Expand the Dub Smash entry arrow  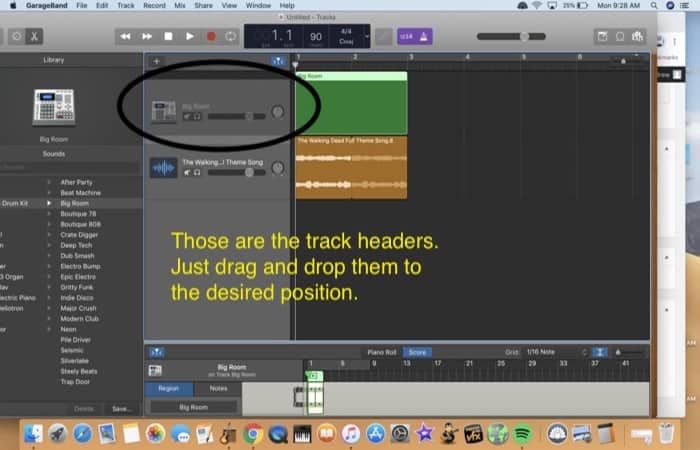49,256
